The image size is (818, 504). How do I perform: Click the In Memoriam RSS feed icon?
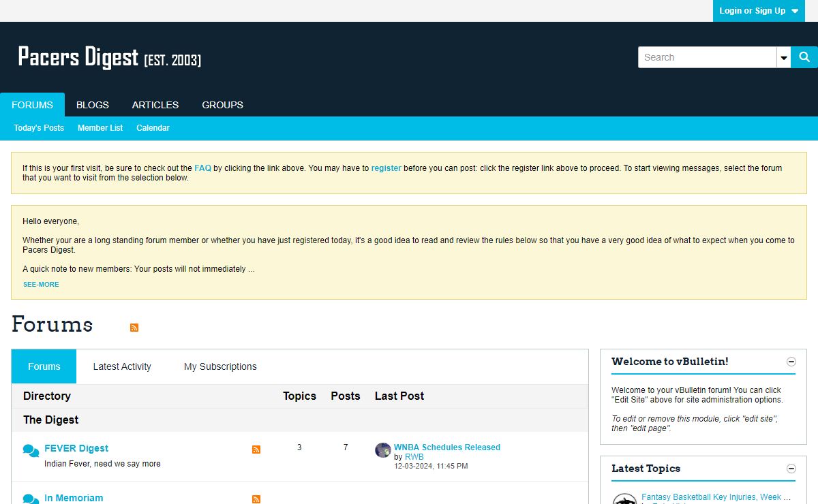256,499
